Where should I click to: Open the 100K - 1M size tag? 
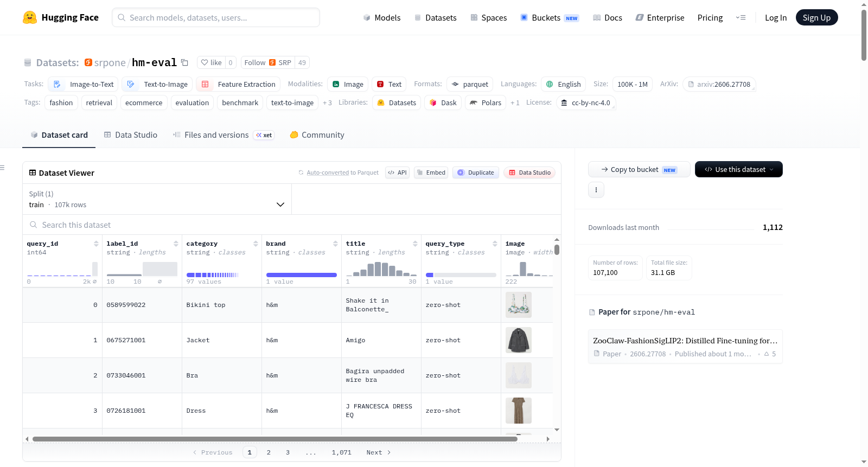click(x=633, y=84)
